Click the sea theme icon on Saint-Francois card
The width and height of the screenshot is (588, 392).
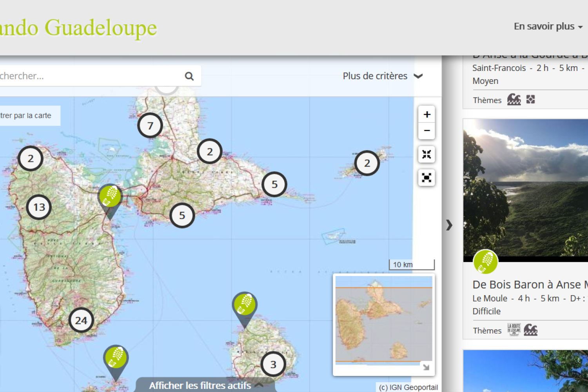tap(514, 100)
